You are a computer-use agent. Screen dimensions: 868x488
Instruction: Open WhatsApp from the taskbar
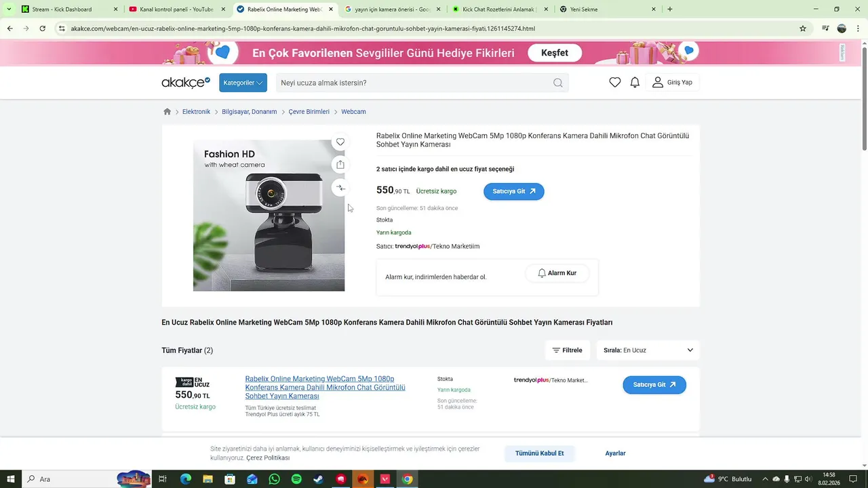[x=274, y=479]
